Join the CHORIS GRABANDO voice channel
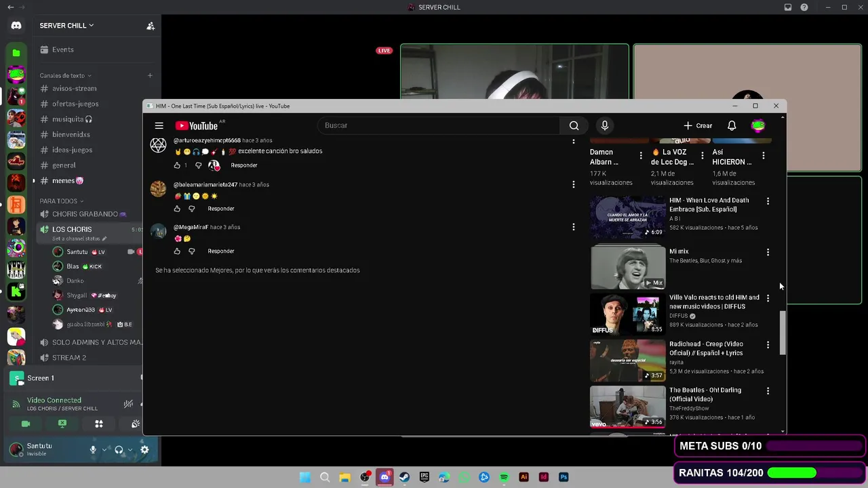 (x=90, y=214)
